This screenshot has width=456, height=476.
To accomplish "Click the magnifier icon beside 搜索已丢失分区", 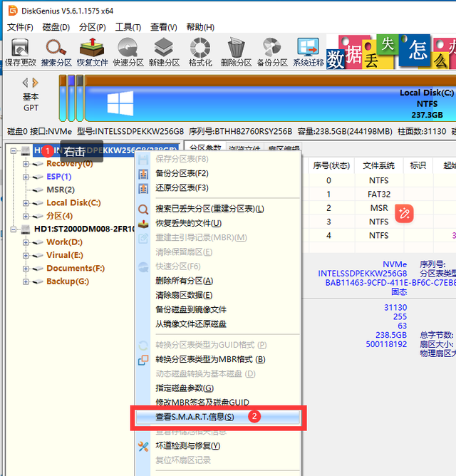I will 143,209.
